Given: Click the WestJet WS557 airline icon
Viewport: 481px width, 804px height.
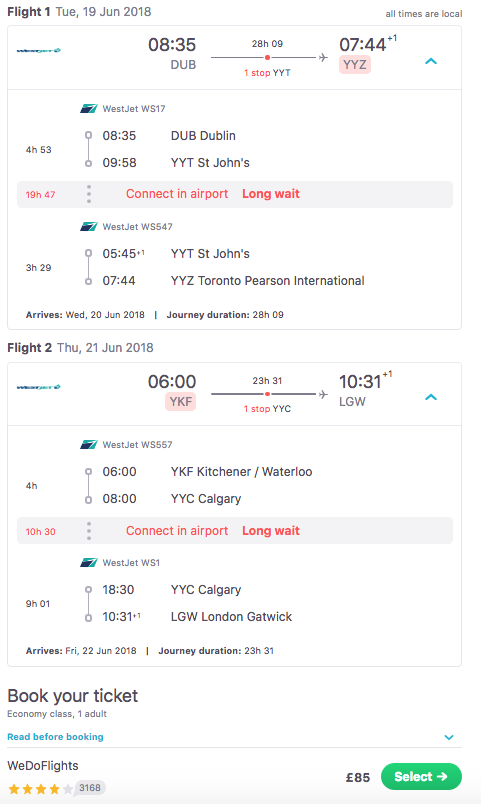Looking at the screenshot, I should (88, 445).
